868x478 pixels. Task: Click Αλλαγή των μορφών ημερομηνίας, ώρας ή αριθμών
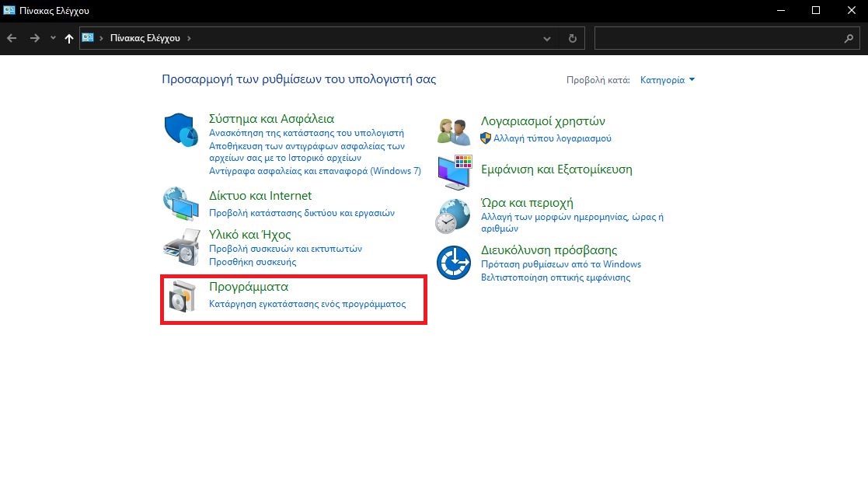pos(572,222)
